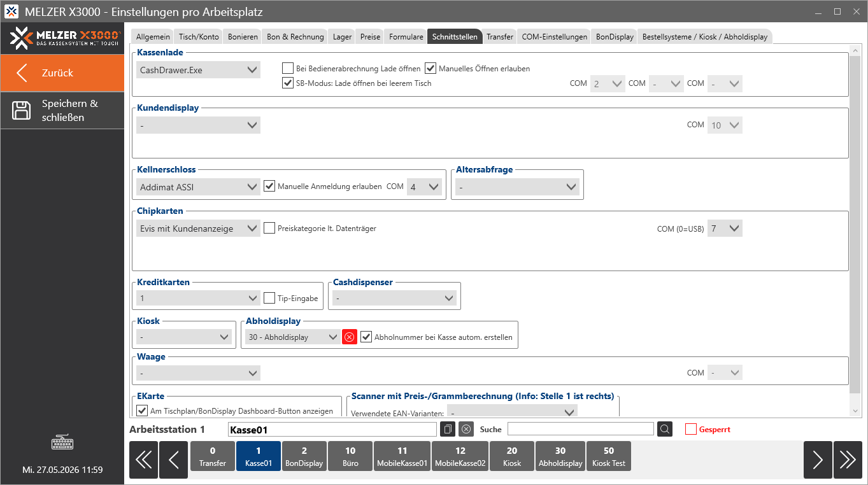Click the copy icon next to Kasse01 field

tap(448, 430)
